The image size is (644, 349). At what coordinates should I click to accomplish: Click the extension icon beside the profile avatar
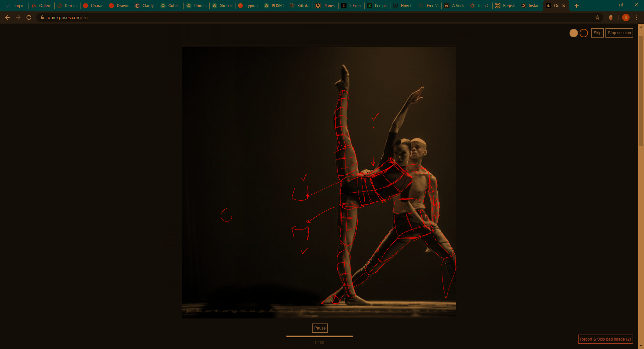611,17
